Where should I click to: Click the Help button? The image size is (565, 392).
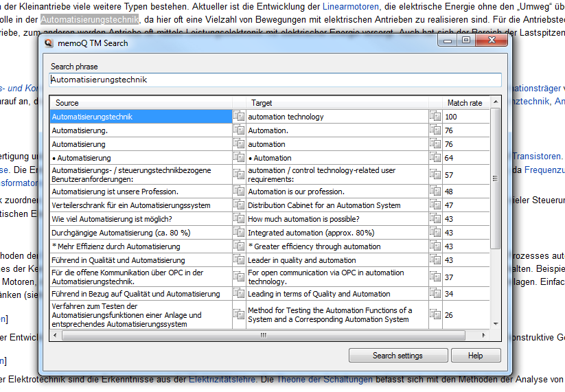point(476,355)
